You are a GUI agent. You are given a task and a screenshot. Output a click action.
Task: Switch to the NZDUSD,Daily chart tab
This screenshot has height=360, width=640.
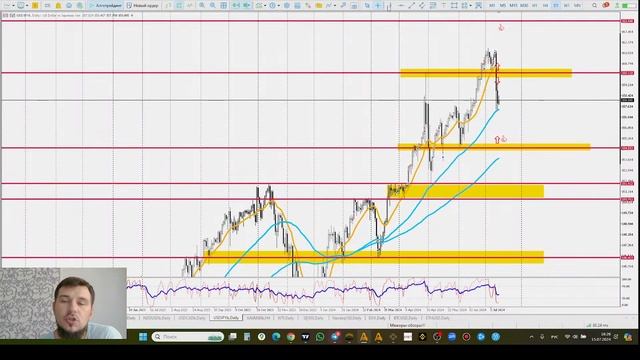click(157, 318)
